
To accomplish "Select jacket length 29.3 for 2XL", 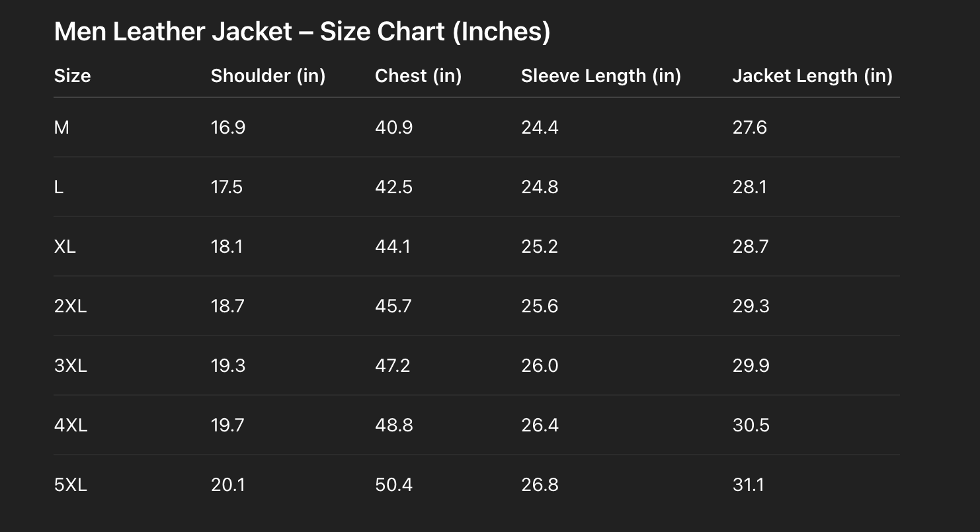I will click(751, 306).
